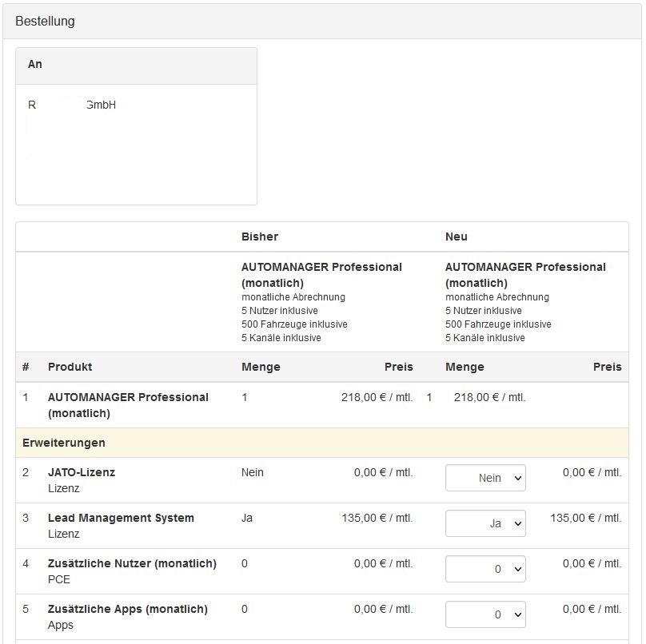Click the Bisher "Menge" column header

click(261, 367)
